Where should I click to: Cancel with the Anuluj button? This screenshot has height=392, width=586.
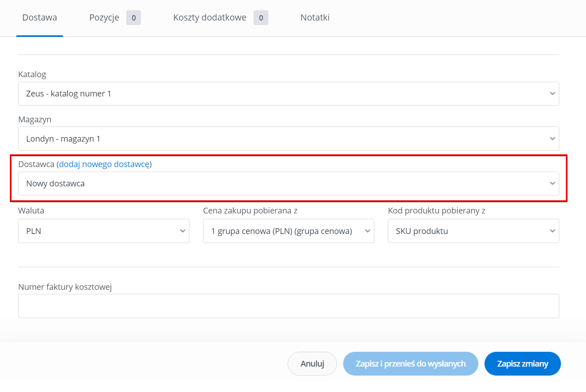point(312,364)
